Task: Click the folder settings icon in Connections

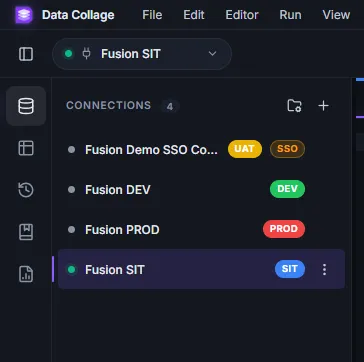Action: tap(295, 106)
